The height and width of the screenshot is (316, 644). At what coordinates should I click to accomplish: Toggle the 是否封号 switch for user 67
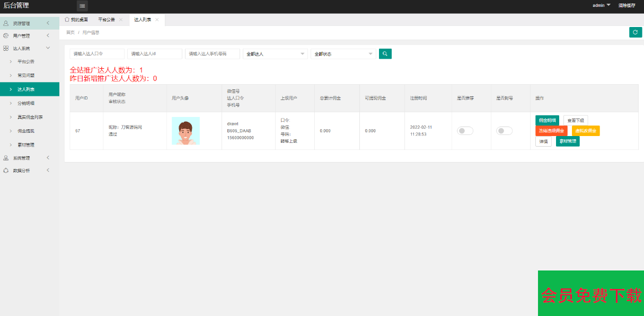[504, 131]
